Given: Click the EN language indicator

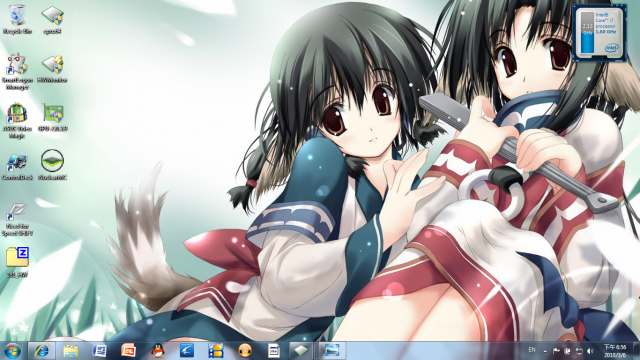Looking at the screenshot, I should [532, 350].
